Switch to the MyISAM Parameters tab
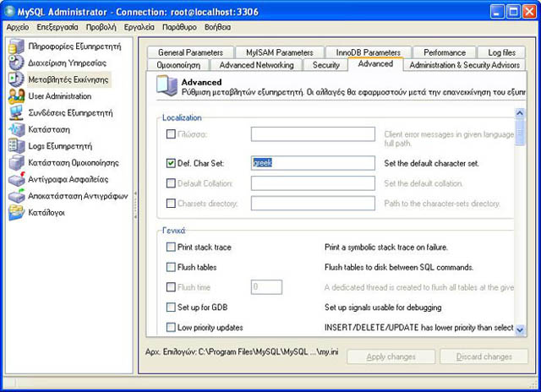 pos(280,52)
